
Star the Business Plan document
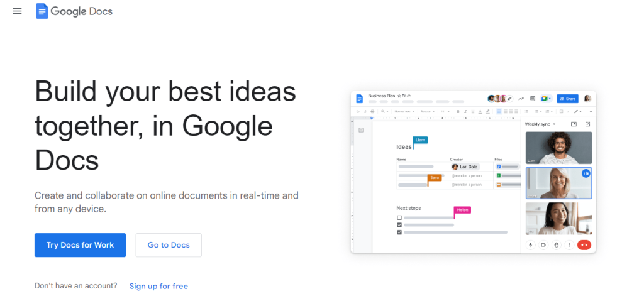point(399,96)
